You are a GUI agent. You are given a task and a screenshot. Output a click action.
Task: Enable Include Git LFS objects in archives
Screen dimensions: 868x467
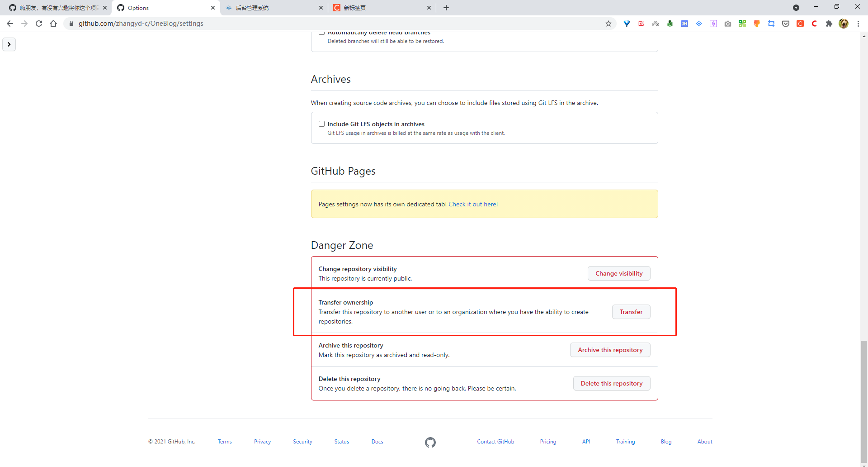coord(321,124)
